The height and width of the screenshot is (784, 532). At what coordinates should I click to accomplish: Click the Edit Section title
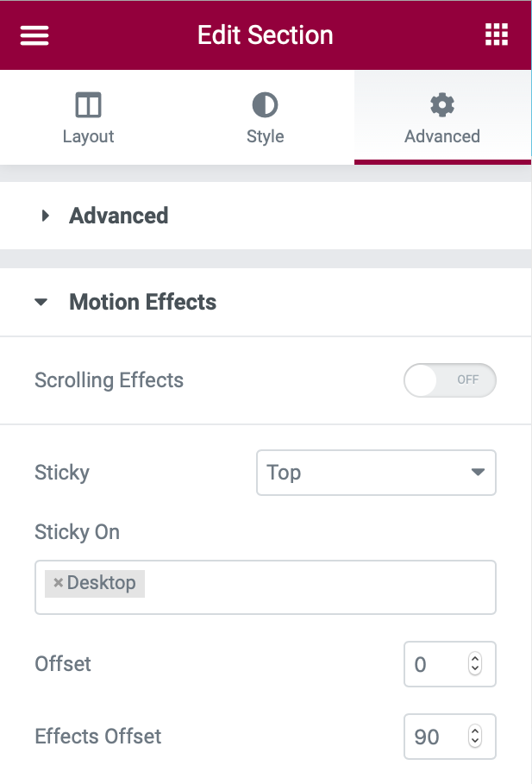(265, 35)
